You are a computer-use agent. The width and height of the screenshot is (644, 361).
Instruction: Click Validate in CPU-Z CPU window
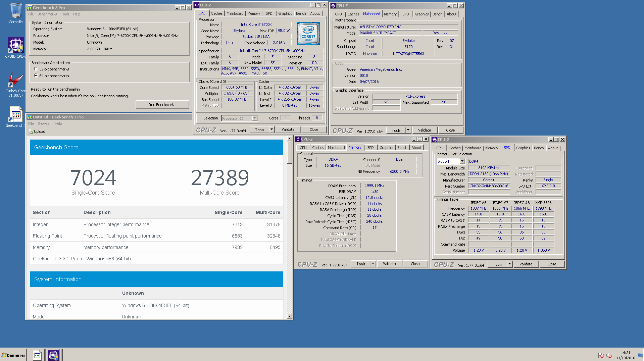pos(288,130)
